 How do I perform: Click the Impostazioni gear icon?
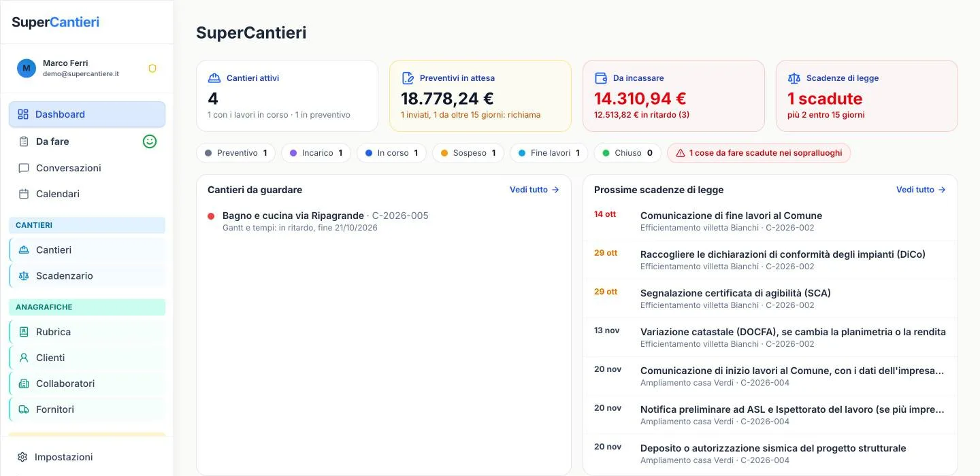coord(22,457)
